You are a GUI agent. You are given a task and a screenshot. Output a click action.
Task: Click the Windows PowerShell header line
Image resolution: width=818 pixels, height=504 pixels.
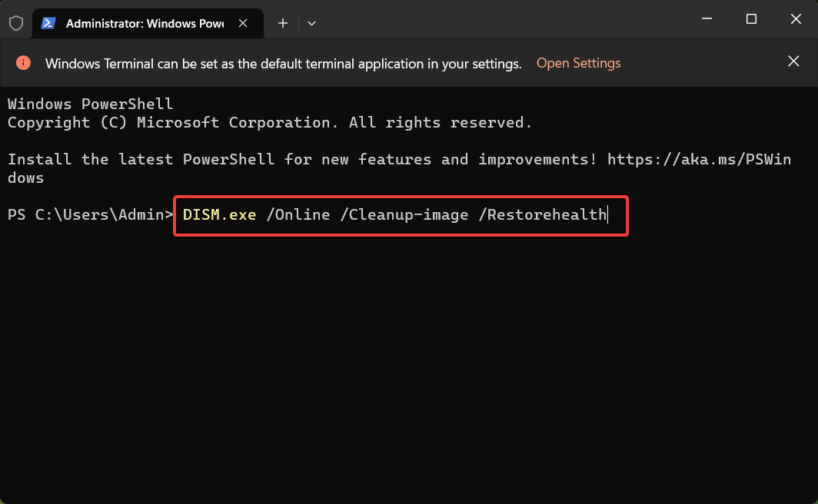(90, 104)
